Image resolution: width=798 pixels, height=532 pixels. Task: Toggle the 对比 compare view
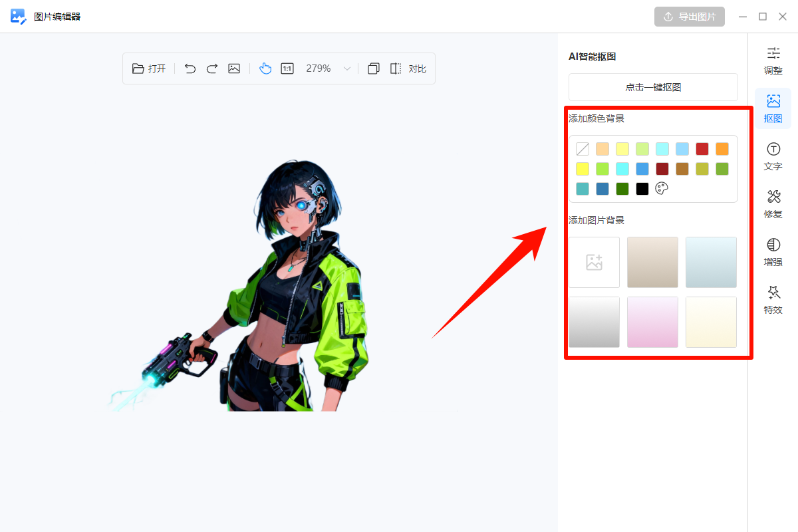pos(408,68)
